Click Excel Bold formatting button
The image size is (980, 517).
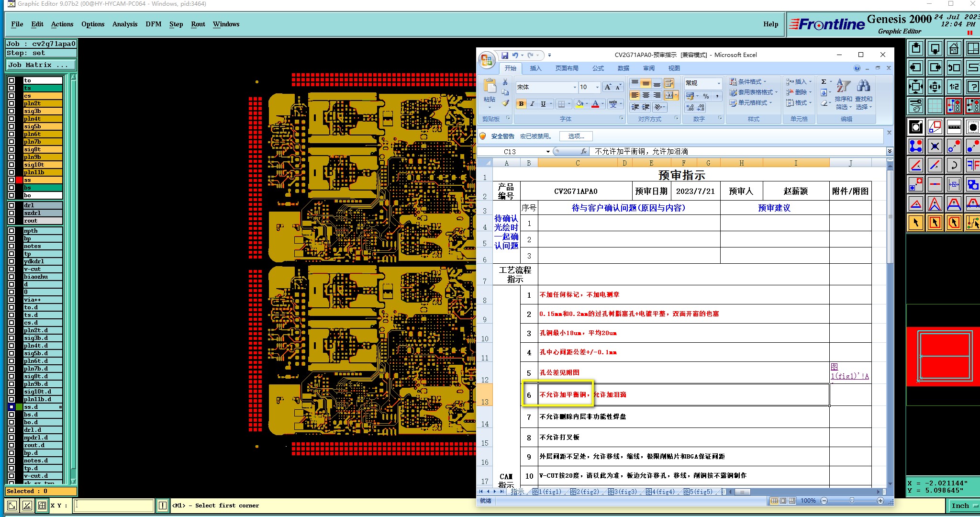(521, 104)
